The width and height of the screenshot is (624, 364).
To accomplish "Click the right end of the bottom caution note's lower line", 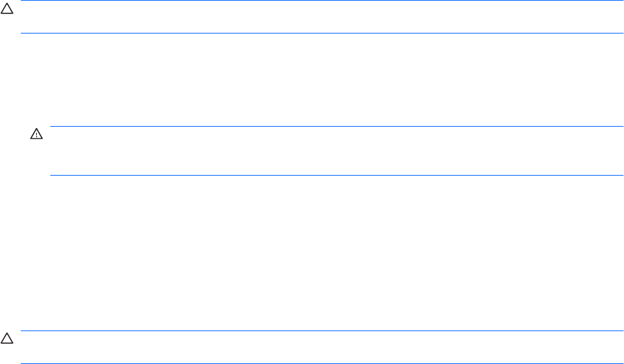I will click(621, 363).
